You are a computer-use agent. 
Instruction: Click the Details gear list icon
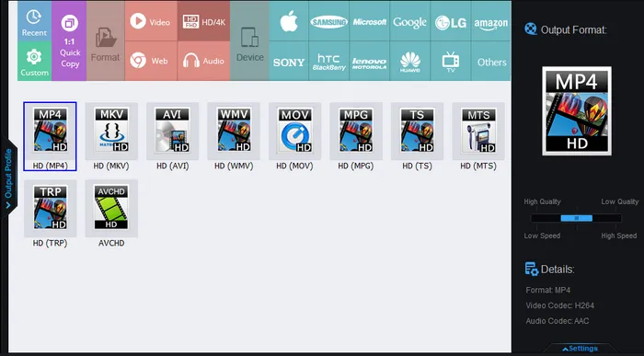(532, 269)
